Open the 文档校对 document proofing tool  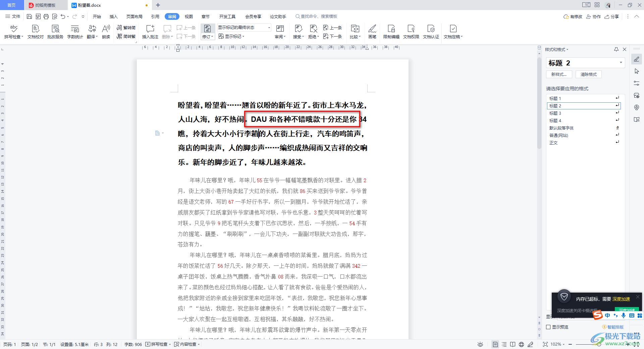(36, 32)
